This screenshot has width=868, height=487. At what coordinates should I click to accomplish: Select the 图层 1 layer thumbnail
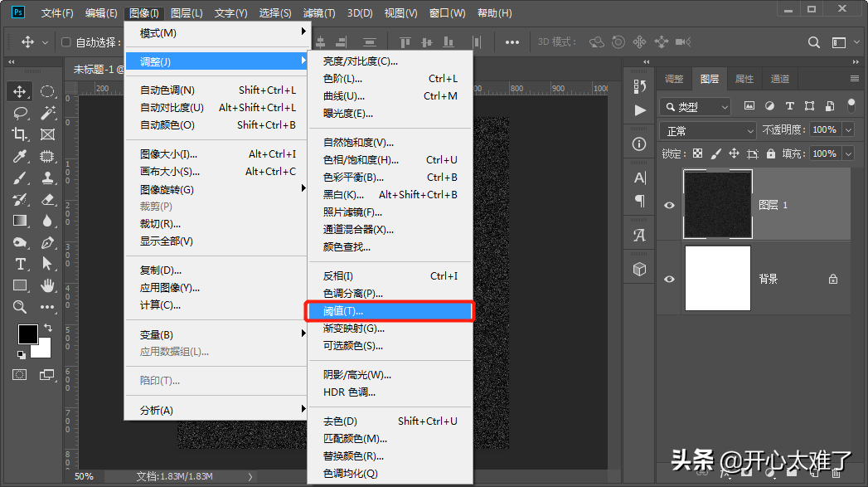tap(718, 204)
